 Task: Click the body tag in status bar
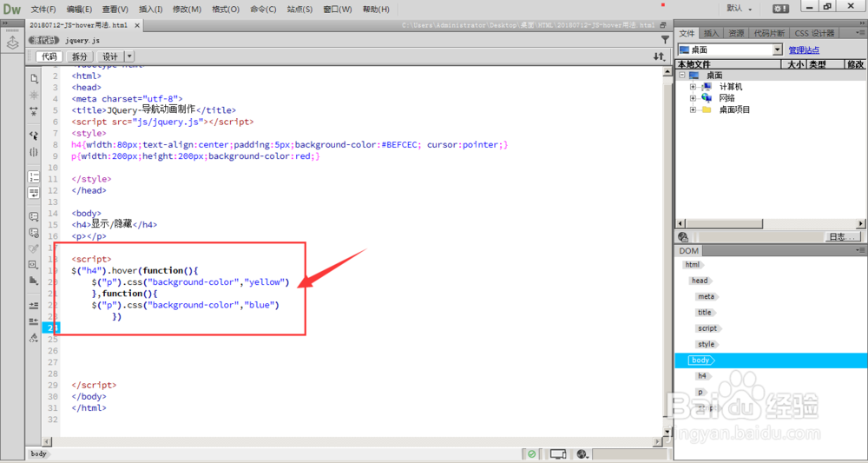click(x=39, y=454)
